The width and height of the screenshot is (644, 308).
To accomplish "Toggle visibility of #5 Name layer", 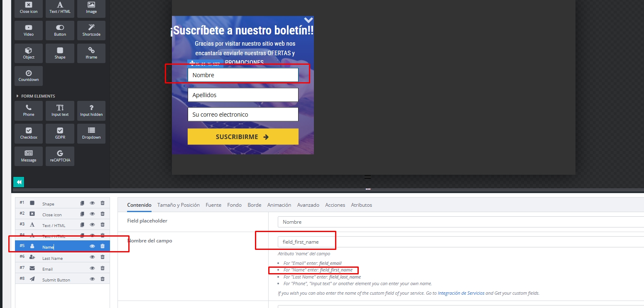I will pos(92,246).
